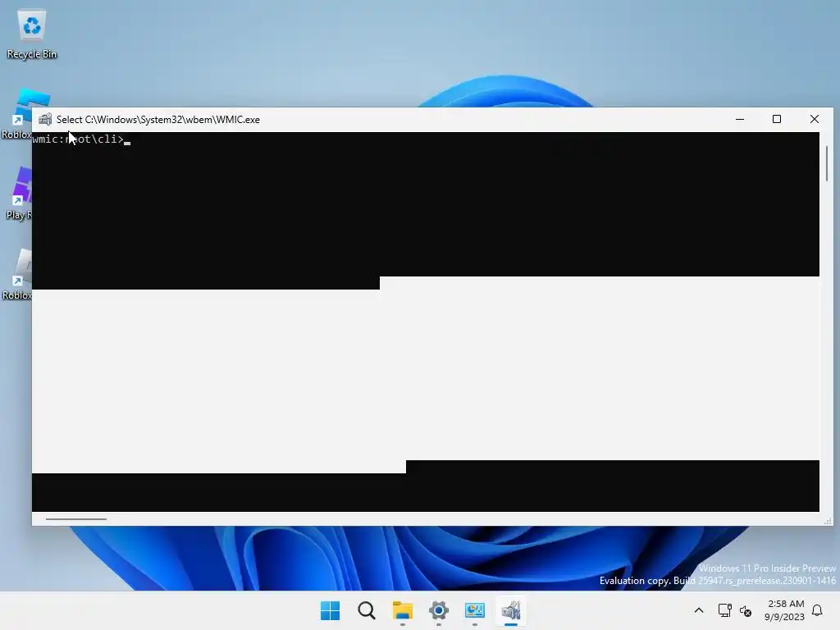The height and width of the screenshot is (630, 840).
Task: Open File Explorer from the taskbar
Action: click(x=402, y=610)
